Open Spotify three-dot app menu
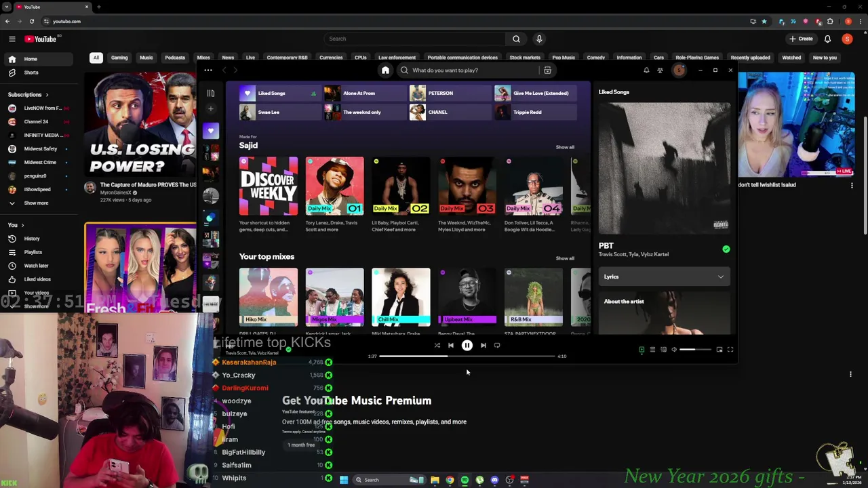 [208, 70]
